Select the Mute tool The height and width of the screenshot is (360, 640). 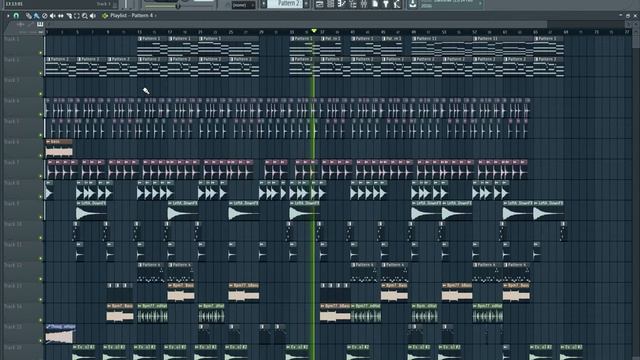[x=53, y=16]
